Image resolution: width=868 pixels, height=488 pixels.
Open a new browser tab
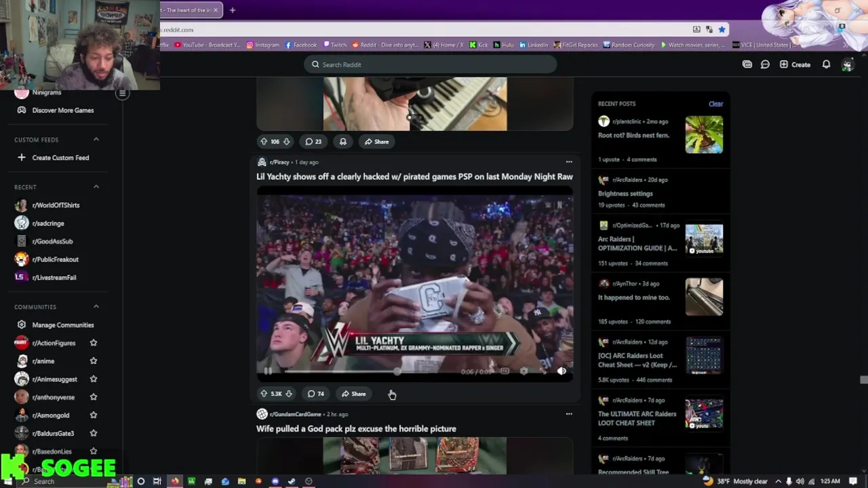click(232, 10)
